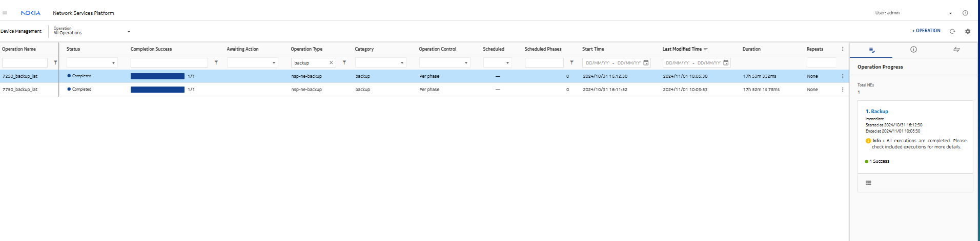Expand the Category filter dropdown

click(402, 63)
